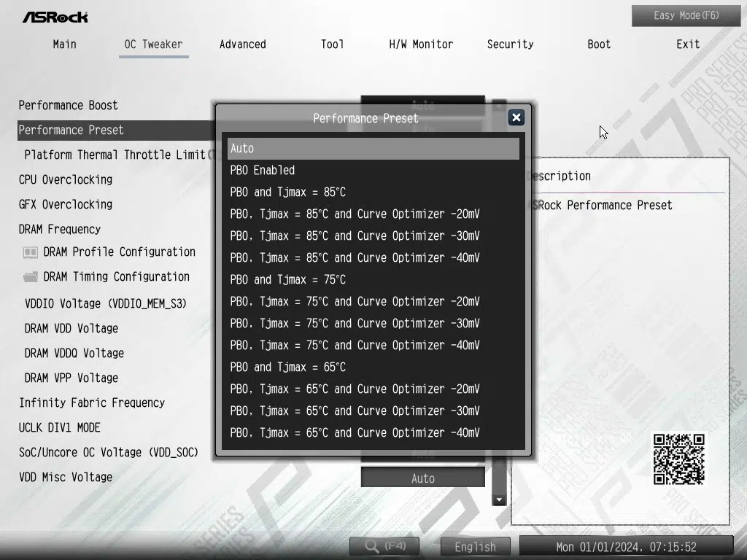Click the scrollbar down arrow
Screen dimensions: 747x560
tap(499, 499)
